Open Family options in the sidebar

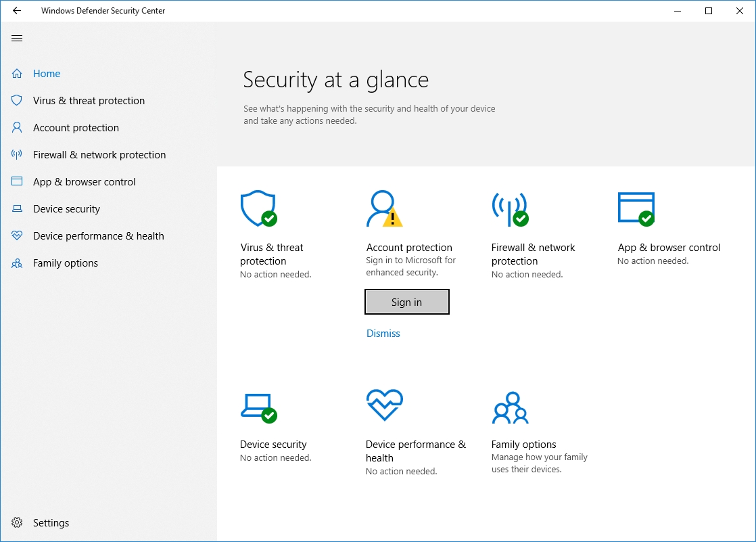point(66,263)
